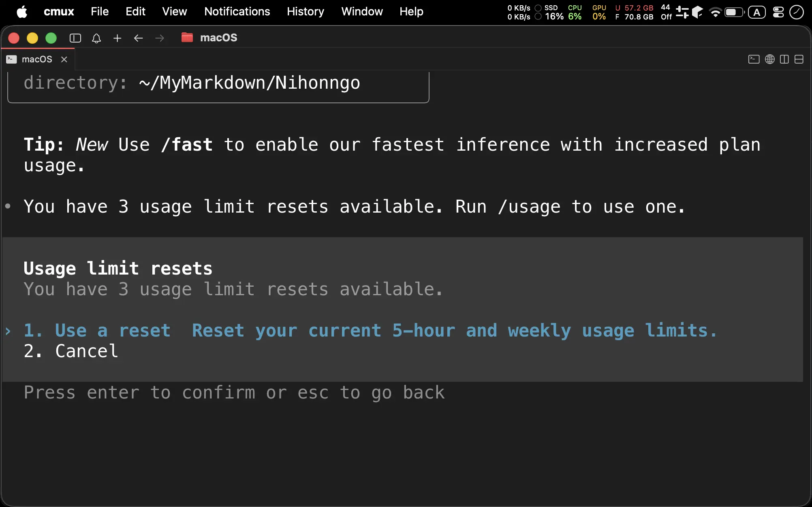Click the red macOS folder icon
This screenshot has height=507, width=812.
click(187, 38)
